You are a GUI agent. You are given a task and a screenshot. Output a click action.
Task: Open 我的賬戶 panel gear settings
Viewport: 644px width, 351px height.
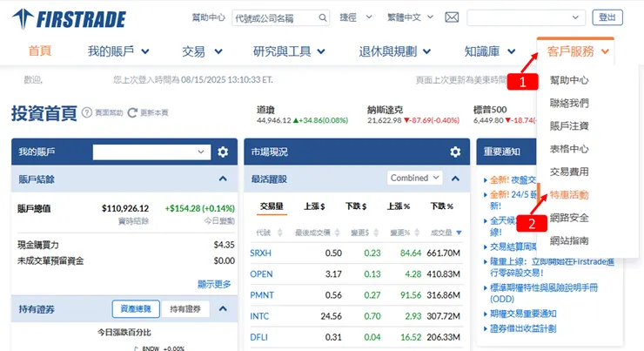pos(223,152)
